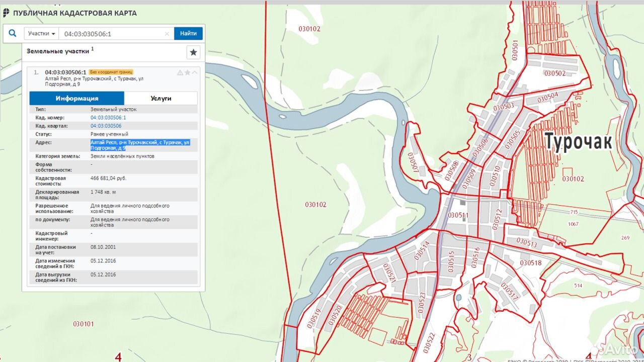Open the Участки search type dropdown

[x=42, y=34]
